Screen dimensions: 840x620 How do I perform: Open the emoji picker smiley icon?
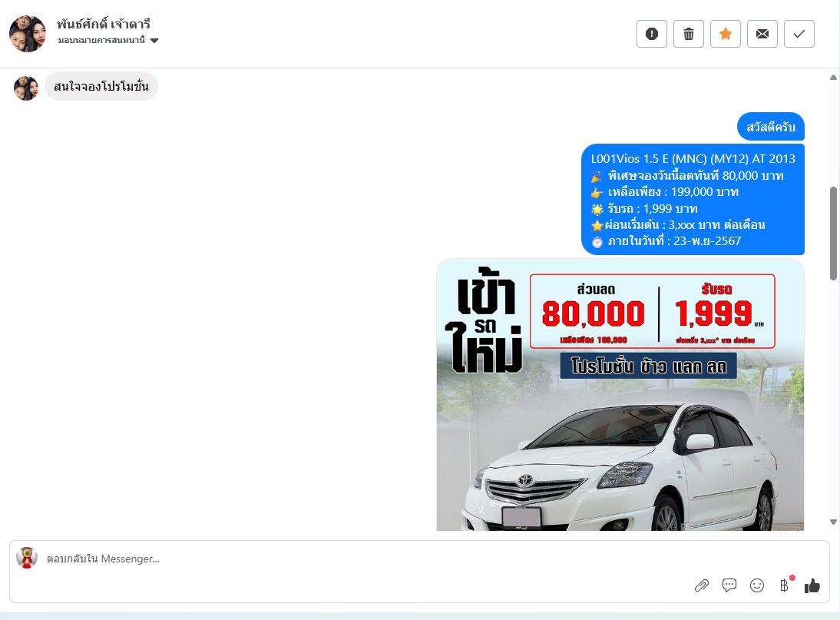757,585
